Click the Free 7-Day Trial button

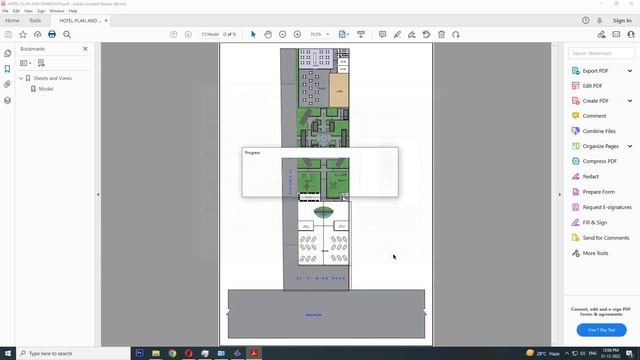tap(601, 330)
